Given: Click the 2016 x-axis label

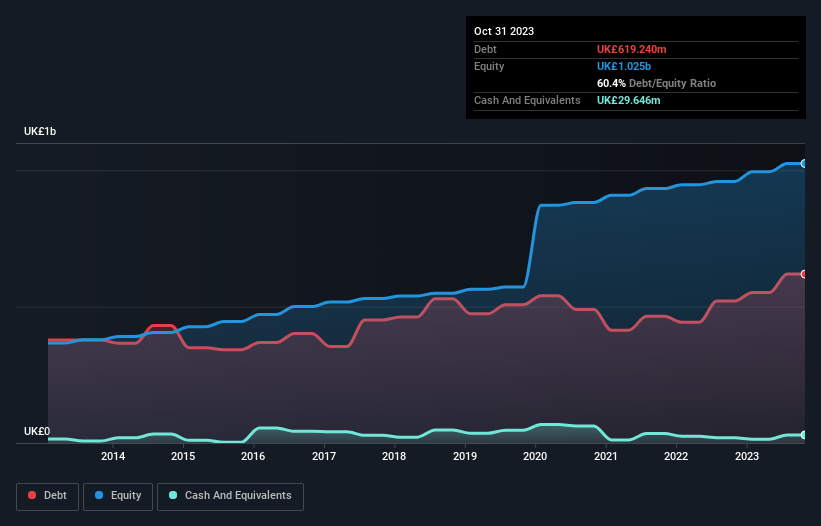Looking at the screenshot, I should click(253, 456).
